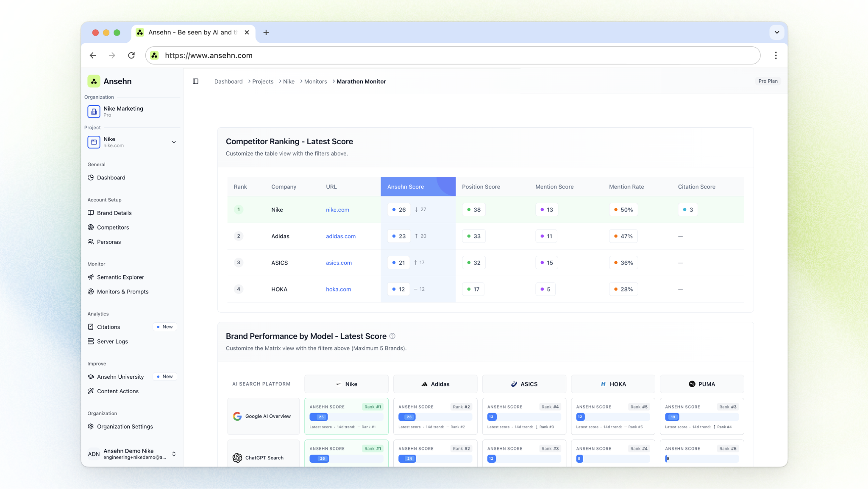This screenshot has height=489, width=868.
Task: Open Content Actions wand icon
Action: [x=91, y=391]
